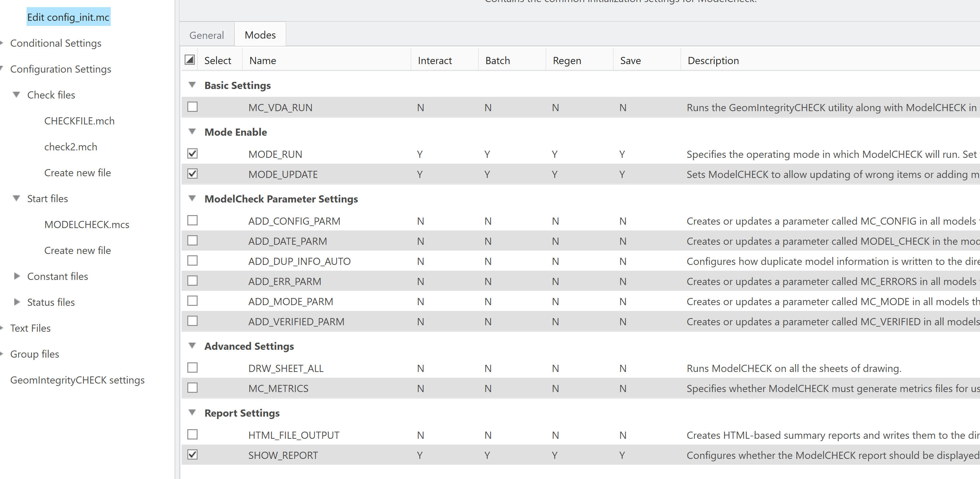Expand the Constant files node
980x479 pixels.
[x=17, y=276]
